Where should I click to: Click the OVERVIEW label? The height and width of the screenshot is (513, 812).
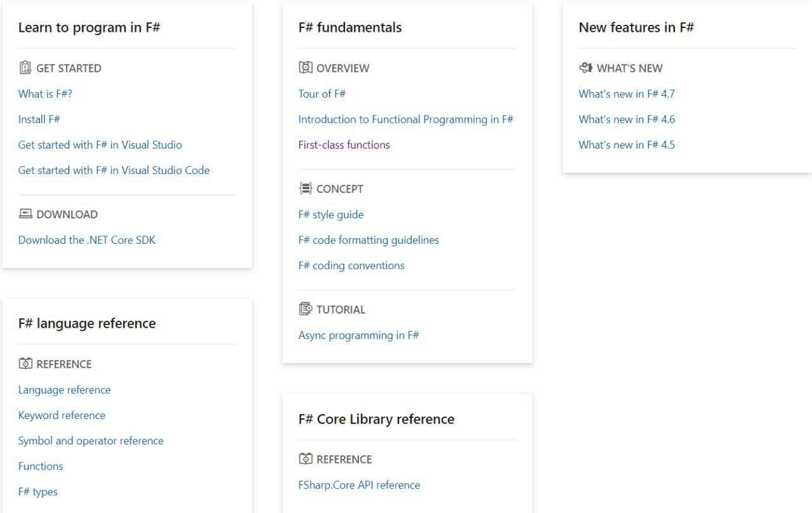343,69
